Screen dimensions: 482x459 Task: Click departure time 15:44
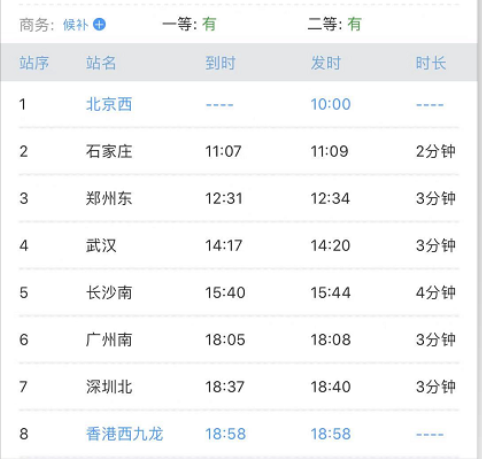click(x=331, y=293)
